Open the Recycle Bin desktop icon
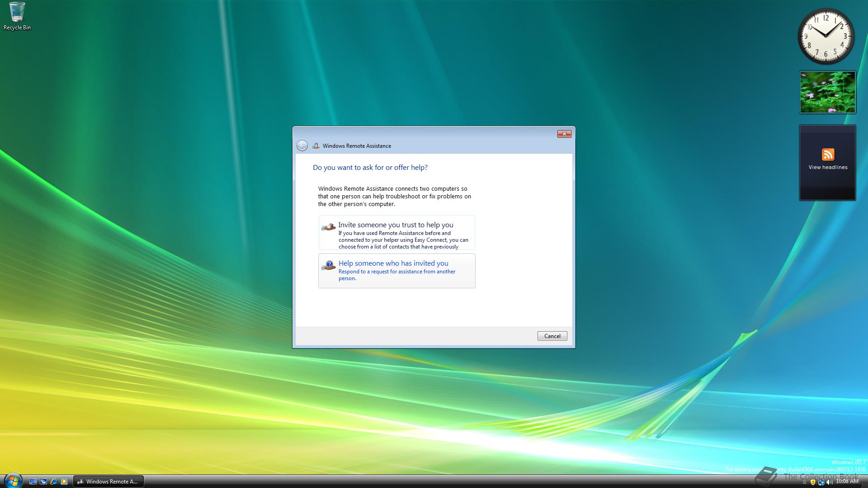 17,16
